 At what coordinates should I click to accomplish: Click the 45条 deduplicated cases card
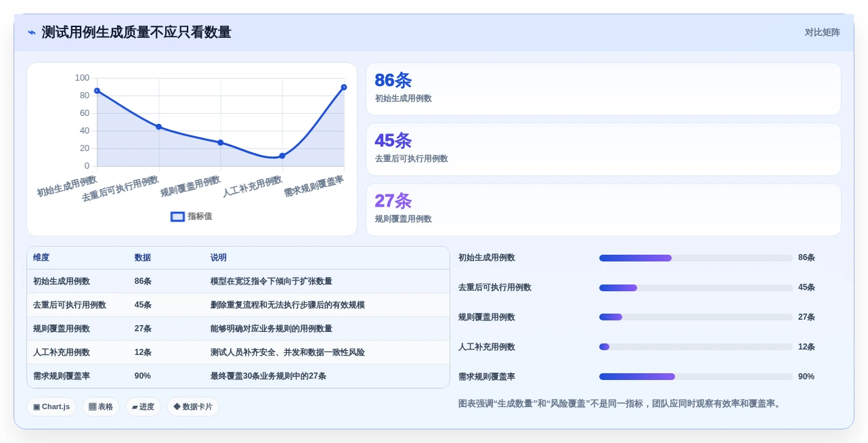(x=603, y=150)
